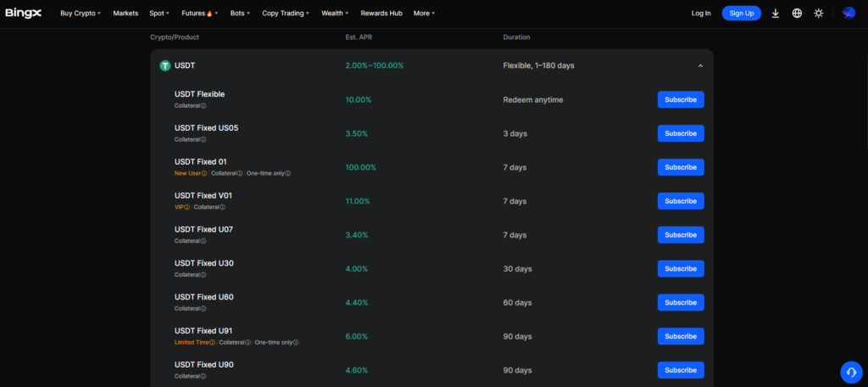Viewport: 868px width, 387px height.
Task: Click the New User info icon
Action: 204,173
